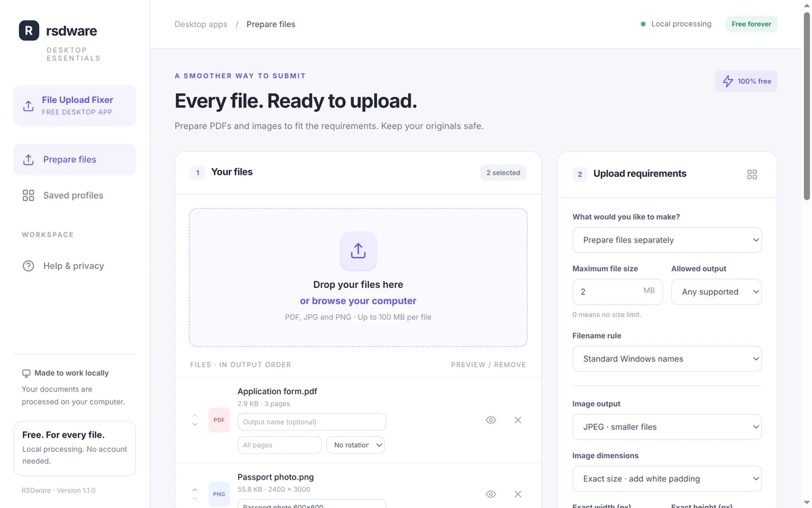Click the rsdware R logo icon

(29, 30)
